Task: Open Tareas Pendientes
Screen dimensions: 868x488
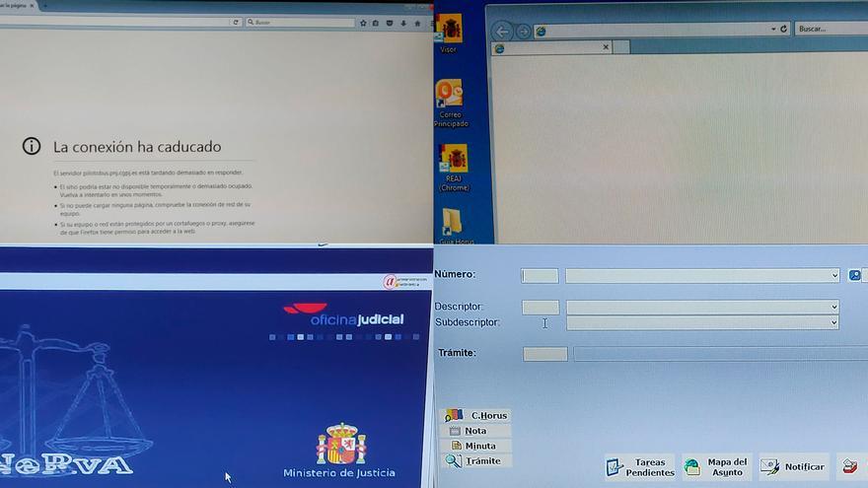Action: 640,467
